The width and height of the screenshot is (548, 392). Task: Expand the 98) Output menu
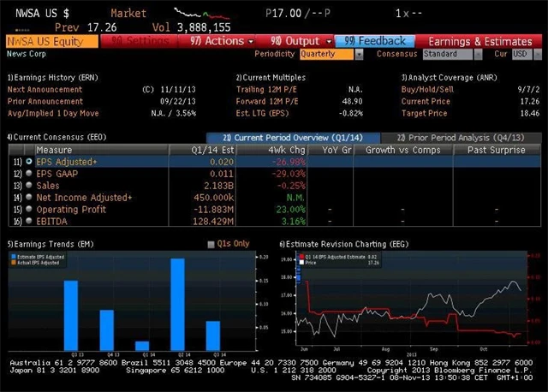point(301,41)
